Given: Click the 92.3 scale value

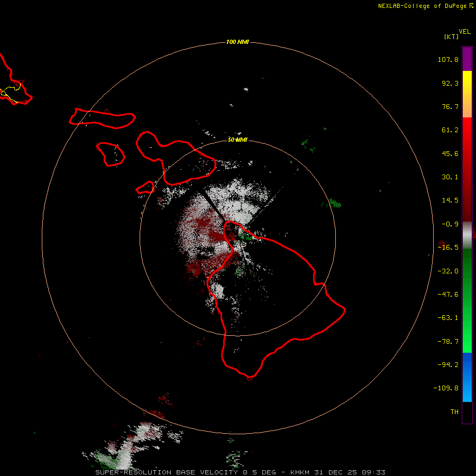Looking at the screenshot, I should (x=450, y=83).
